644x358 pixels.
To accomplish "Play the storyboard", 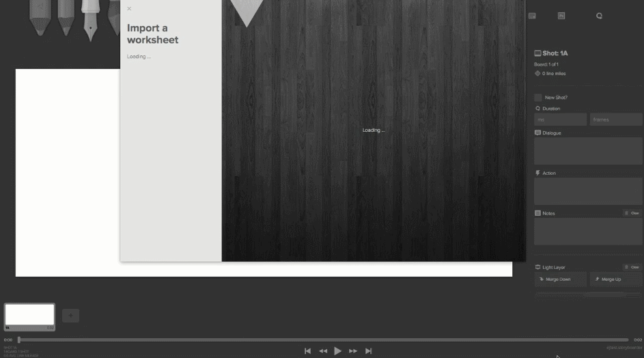I will [x=337, y=351].
